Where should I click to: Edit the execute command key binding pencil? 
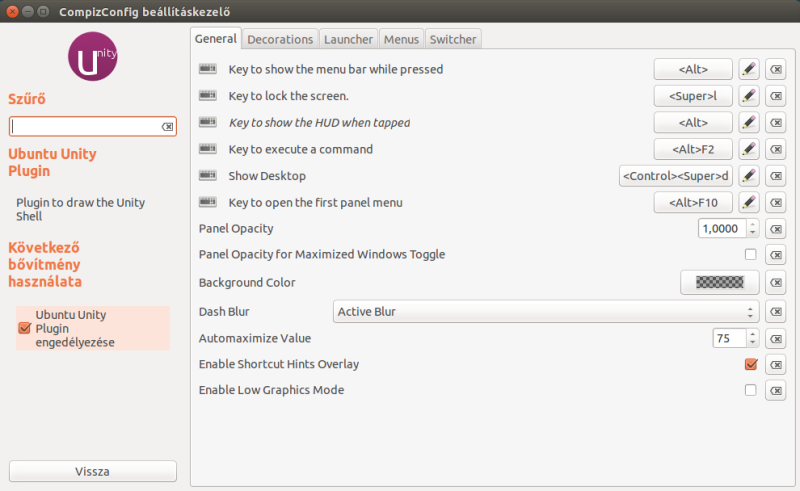[748, 149]
